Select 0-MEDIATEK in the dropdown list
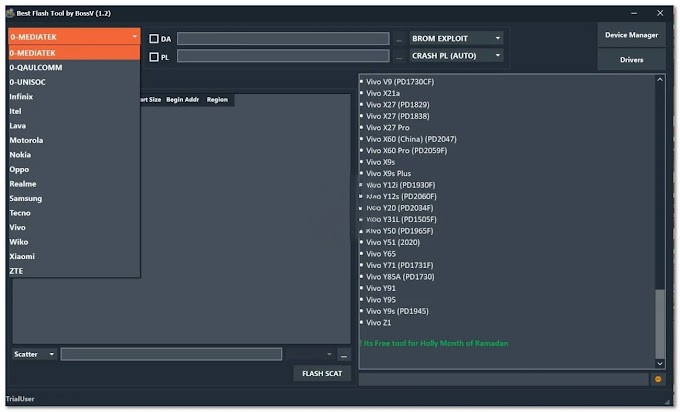The width and height of the screenshot is (680, 412). [74, 53]
